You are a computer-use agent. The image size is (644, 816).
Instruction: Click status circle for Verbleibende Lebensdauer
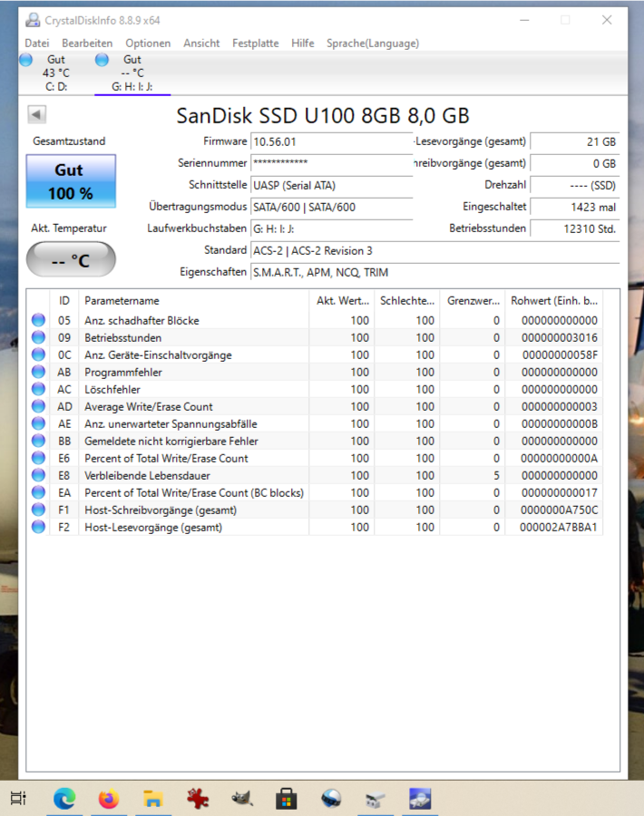tap(38, 475)
